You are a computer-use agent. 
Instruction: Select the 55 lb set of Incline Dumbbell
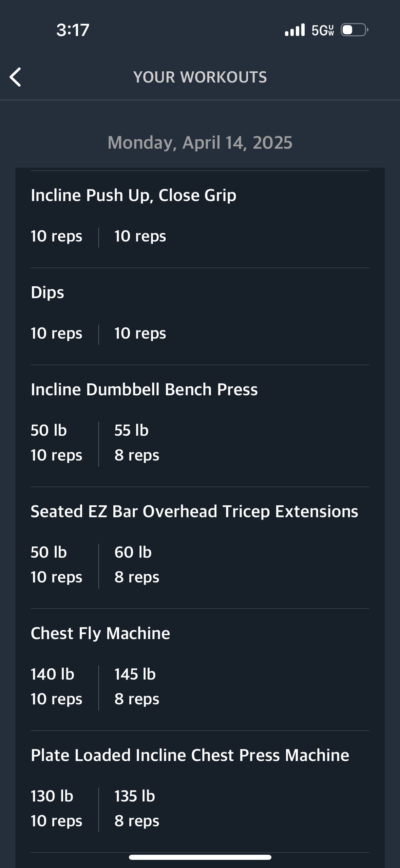(137, 442)
